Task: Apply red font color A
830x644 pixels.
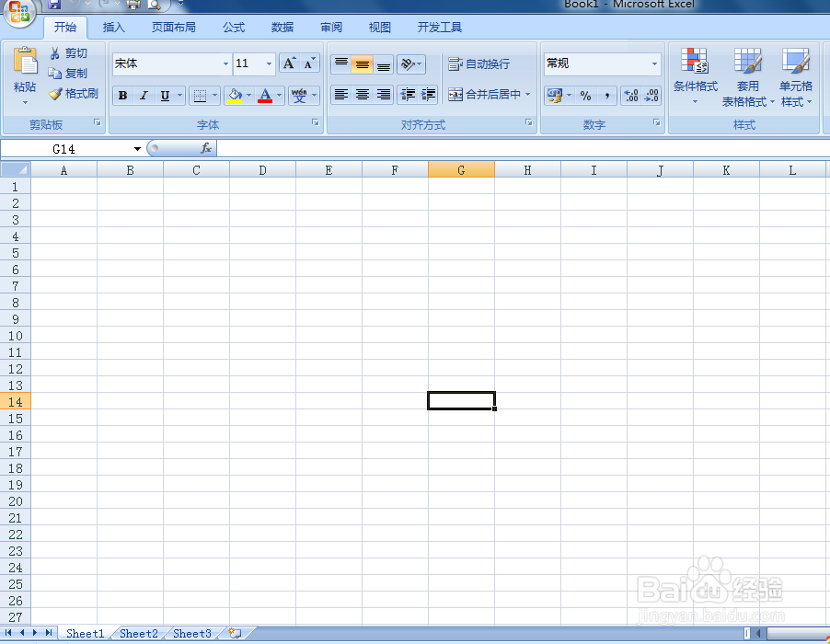Action: click(265, 96)
